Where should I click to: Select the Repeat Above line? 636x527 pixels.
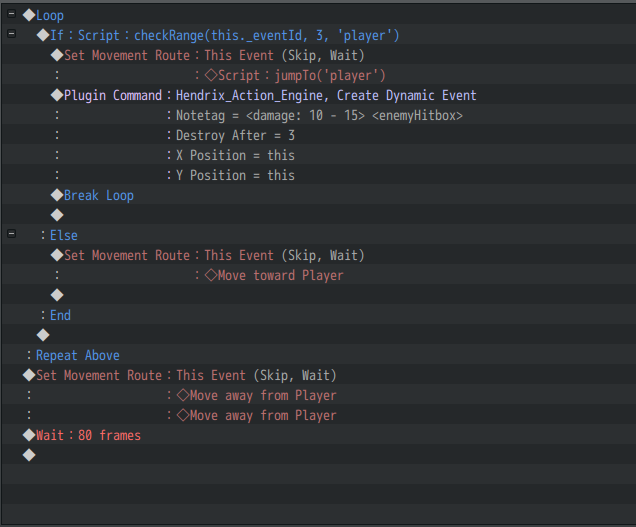click(77, 355)
